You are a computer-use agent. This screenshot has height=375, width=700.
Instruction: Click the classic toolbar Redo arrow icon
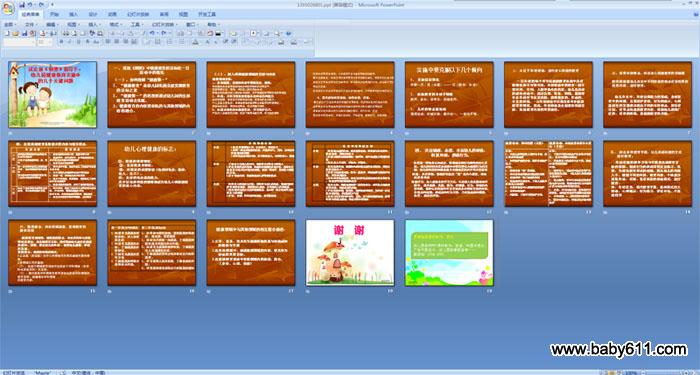(163, 33)
